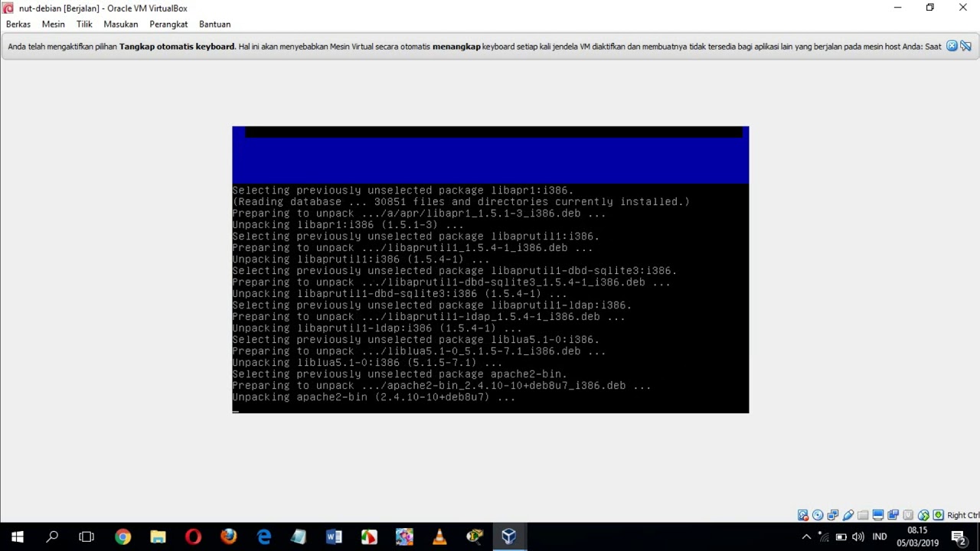Click the display monitor status icon
This screenshot has height=551, width=980.
coord(878,515)
